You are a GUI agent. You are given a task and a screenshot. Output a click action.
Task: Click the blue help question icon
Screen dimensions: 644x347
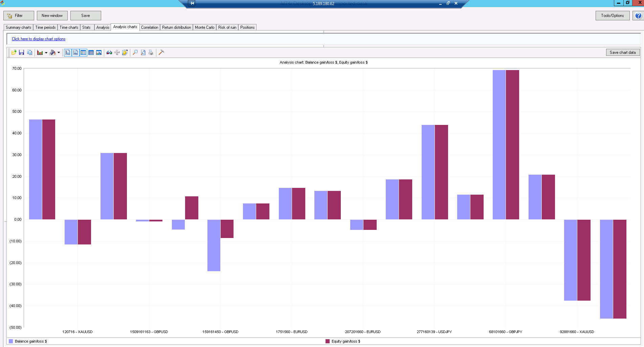638,16
